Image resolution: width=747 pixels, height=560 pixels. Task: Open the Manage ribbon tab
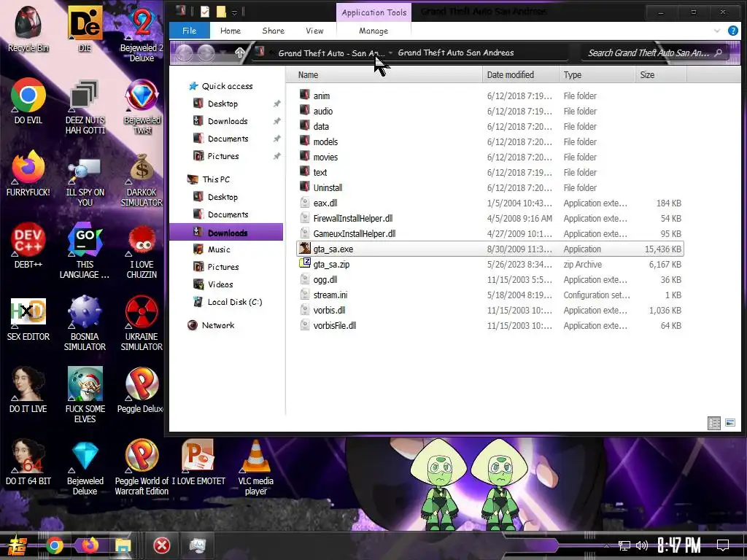tap(373, 31)
